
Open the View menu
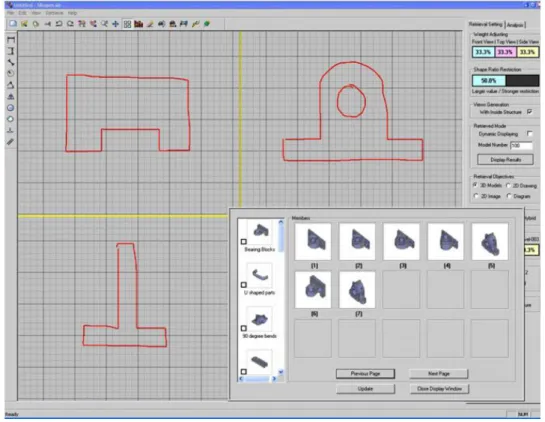(36, 13)
